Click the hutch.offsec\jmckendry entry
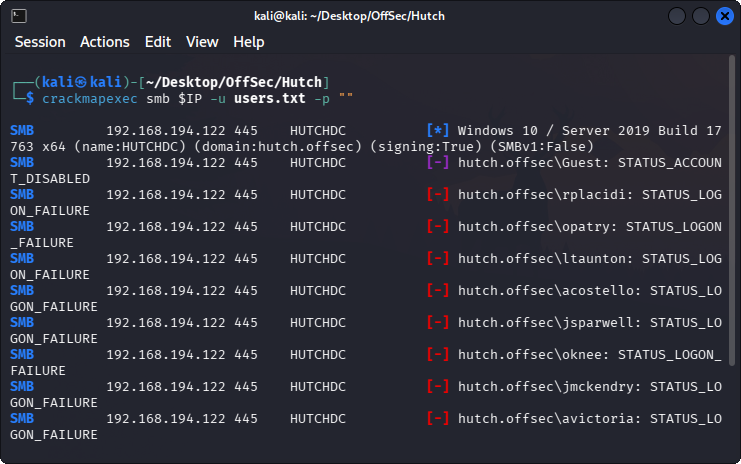The image size is (741, 464). point(550,387)
